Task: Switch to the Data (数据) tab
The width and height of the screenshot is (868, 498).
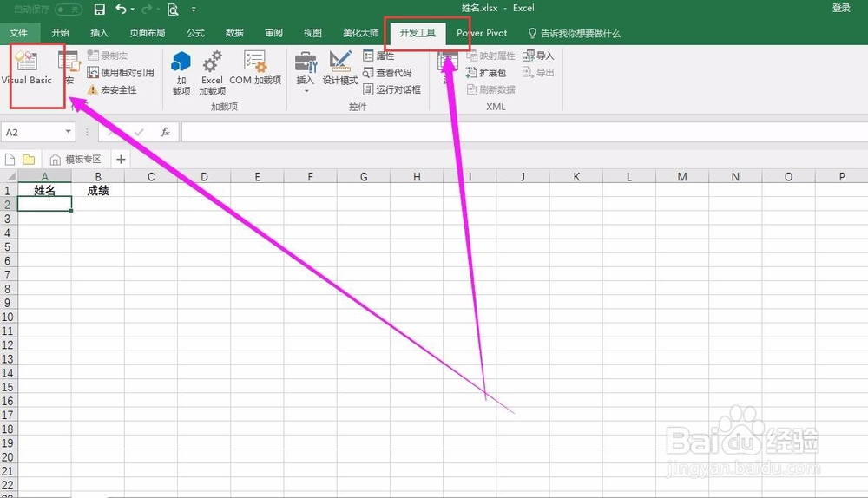Action: click(x=234, y=33)
